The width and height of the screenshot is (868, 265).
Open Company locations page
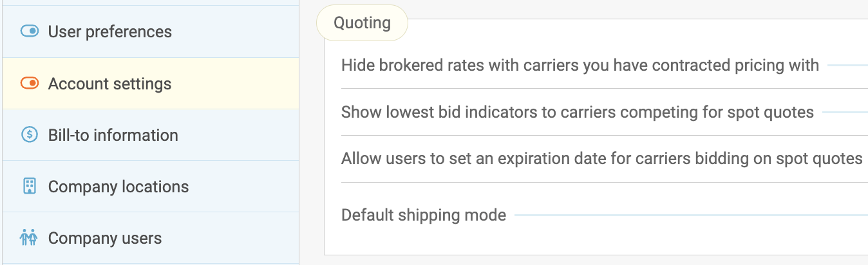(118, 187)
